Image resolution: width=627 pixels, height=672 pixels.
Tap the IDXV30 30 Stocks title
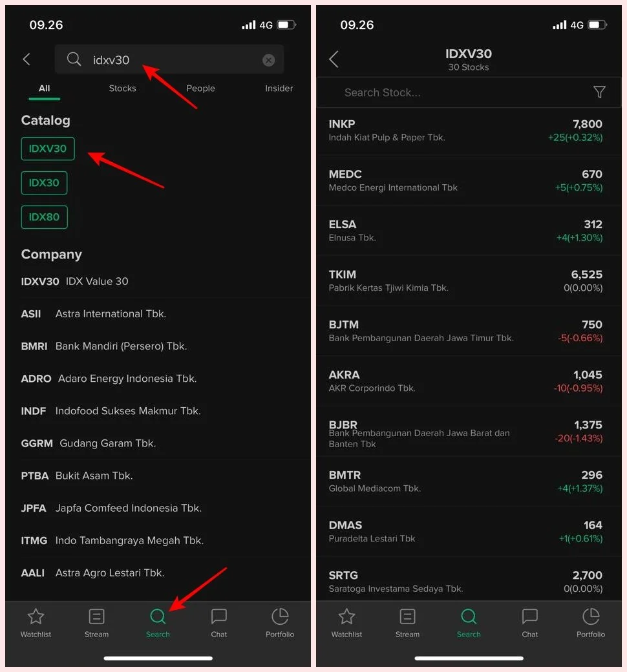[469, 59]
